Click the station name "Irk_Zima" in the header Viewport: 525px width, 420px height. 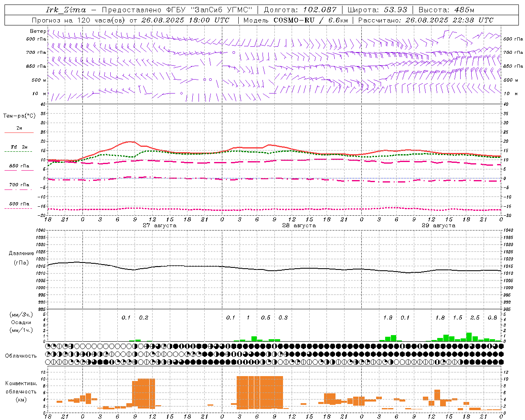(66, 10)
